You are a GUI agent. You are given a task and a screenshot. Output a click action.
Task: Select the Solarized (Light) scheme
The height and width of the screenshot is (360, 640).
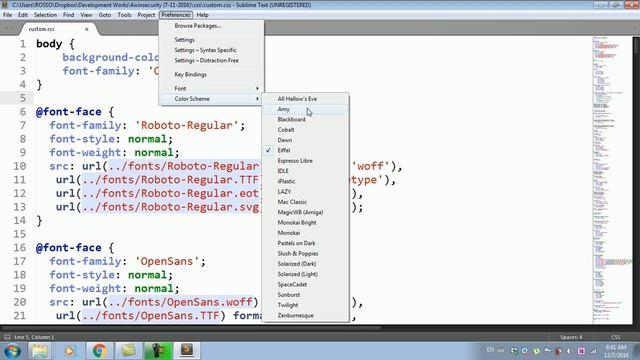click(x=305, y=274)
